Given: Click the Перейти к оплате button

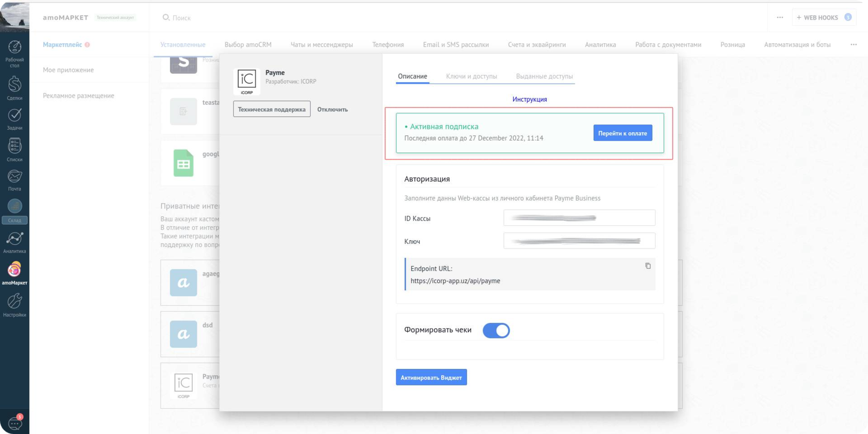Looking at the screenshot, I should pos(622,133).
